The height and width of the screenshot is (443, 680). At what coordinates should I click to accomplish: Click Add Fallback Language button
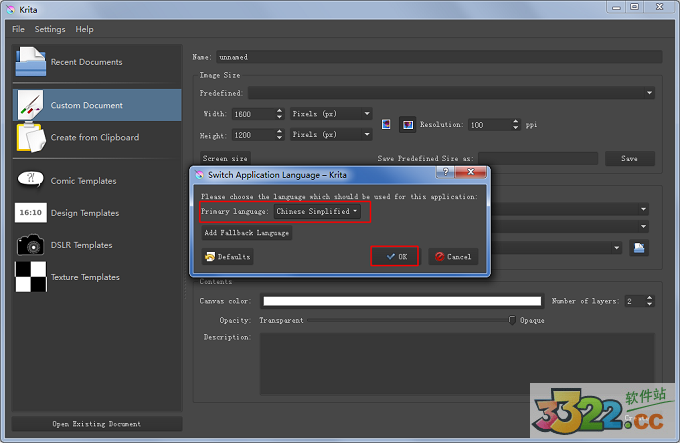247,233
